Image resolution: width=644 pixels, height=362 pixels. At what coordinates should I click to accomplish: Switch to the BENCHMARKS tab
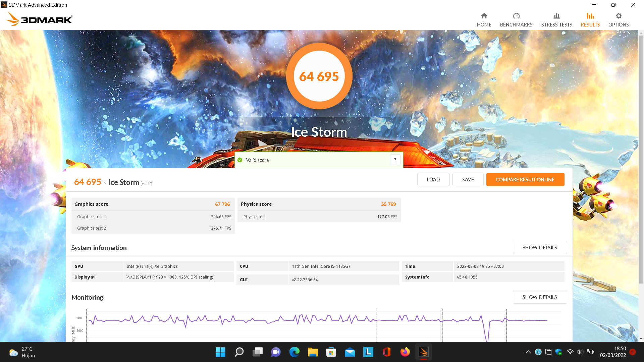coord(516,20)
